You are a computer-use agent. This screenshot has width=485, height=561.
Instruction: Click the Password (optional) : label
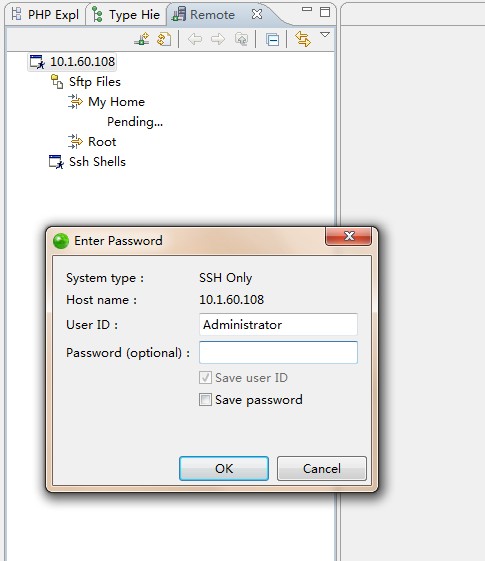pos(128,353)
